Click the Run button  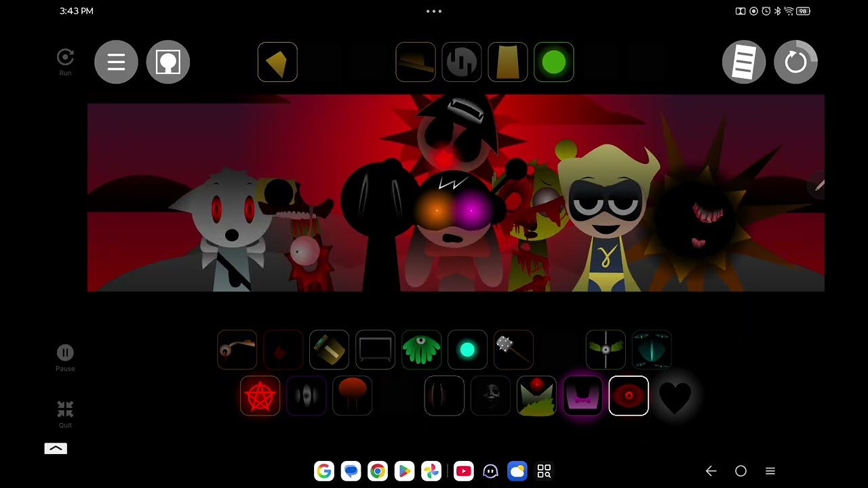(x=65, y=62)
